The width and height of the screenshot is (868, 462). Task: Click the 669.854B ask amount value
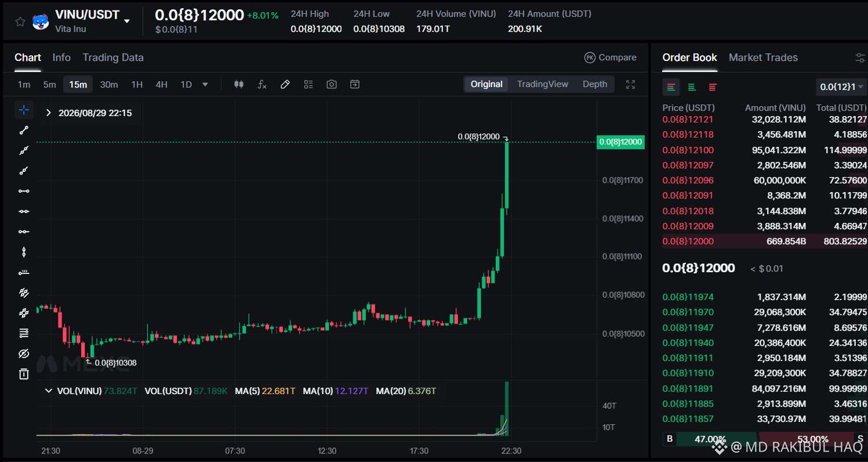coord(786,241)
